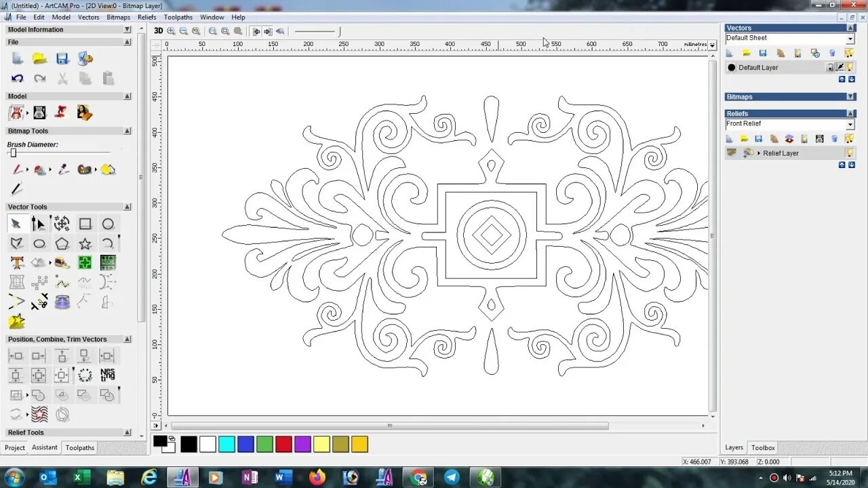Viewport: 868px width, 488px height.
Task: Open Telegram from the taskbar
Action: click(452, 477)
